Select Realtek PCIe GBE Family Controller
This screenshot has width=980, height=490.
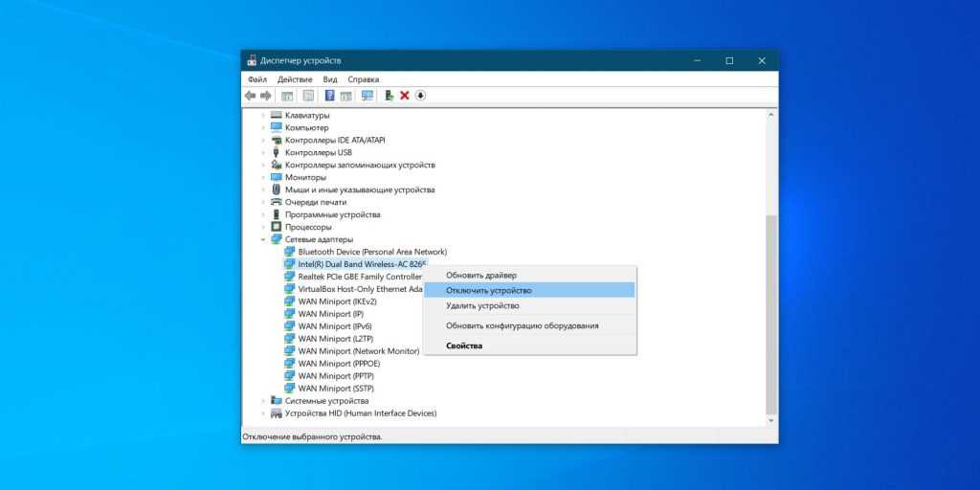[359, 277]
